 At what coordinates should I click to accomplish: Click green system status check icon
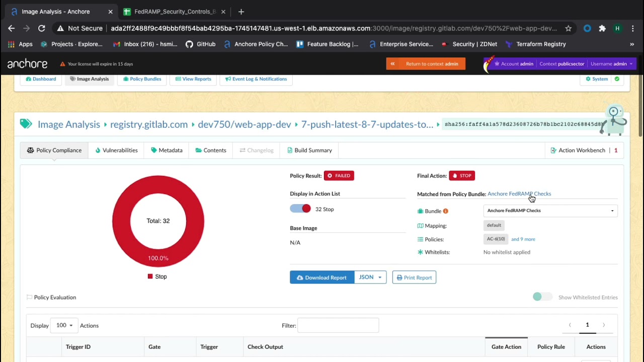point(617,79)
